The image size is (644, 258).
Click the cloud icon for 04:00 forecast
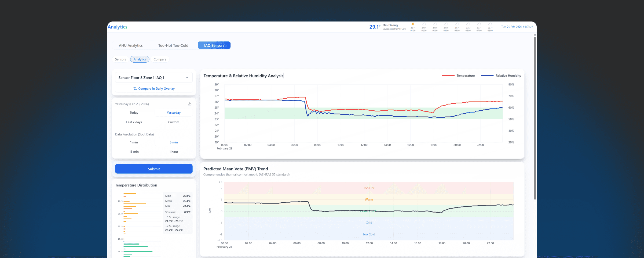tap(446, 24)
